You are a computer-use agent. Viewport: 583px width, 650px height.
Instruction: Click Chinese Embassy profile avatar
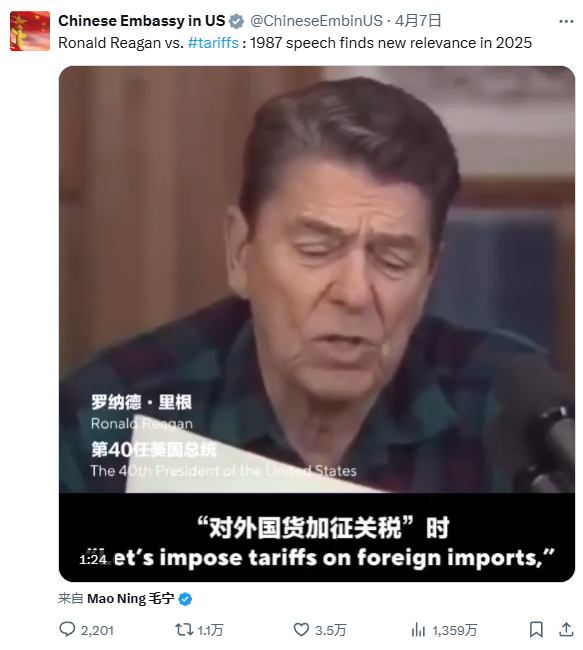[x=30, y=32]
